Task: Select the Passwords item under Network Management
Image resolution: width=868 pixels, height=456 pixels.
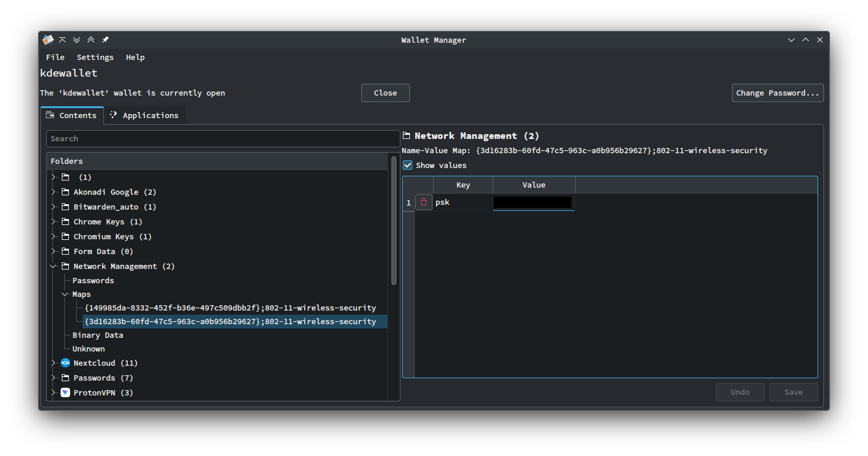Action: click(93, 280)
